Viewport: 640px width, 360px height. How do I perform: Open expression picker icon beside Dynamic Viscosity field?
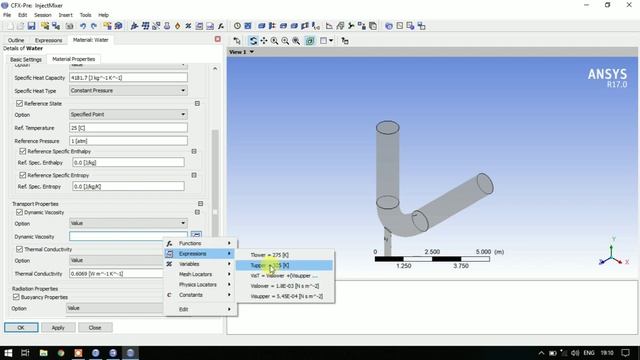196,235
